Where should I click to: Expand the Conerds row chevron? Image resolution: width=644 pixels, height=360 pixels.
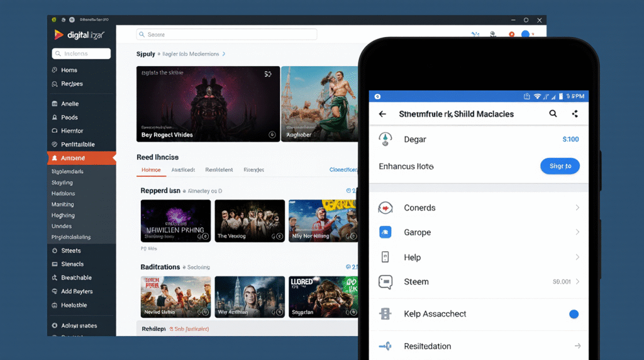(x=577, y=208)
